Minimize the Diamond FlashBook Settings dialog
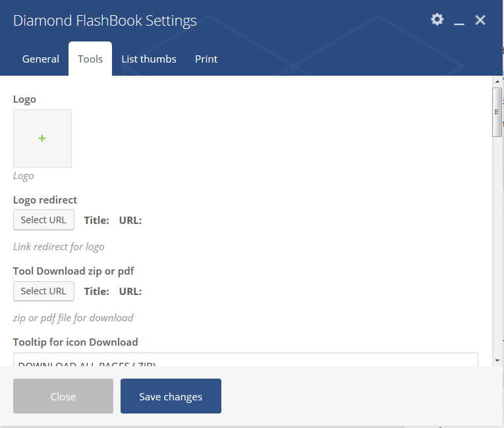Screen dimensions: 504x428 [459, 24]
